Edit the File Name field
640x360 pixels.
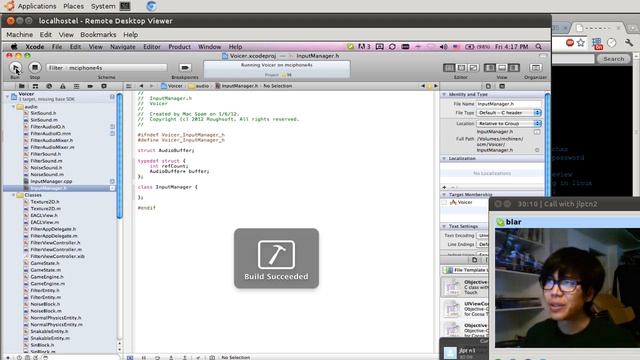509,104
